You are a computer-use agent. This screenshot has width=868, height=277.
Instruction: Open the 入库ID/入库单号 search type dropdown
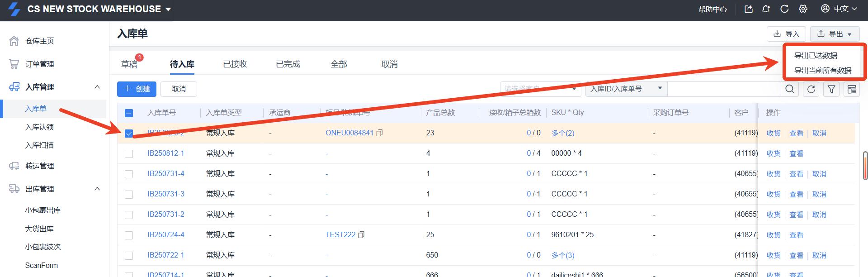click(x=626, y=89)
